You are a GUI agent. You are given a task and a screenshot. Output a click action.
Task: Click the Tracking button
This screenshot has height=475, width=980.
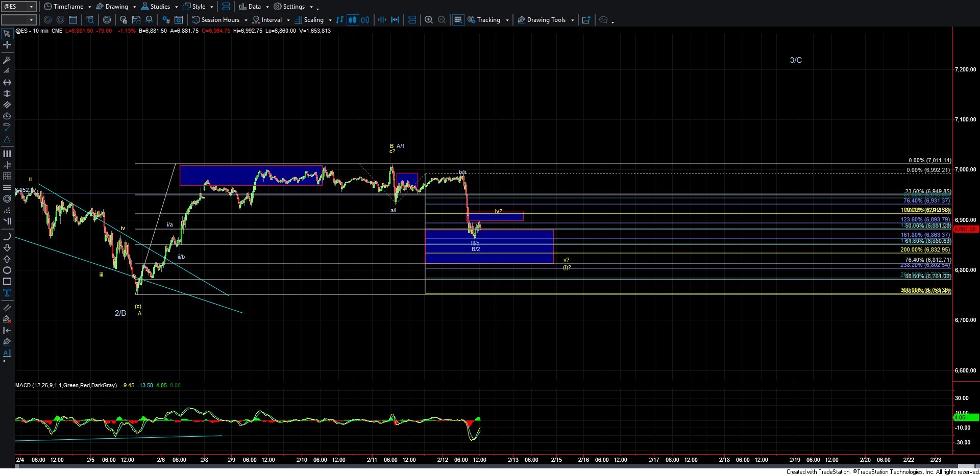pyautogui.click(x=488, y=20)
